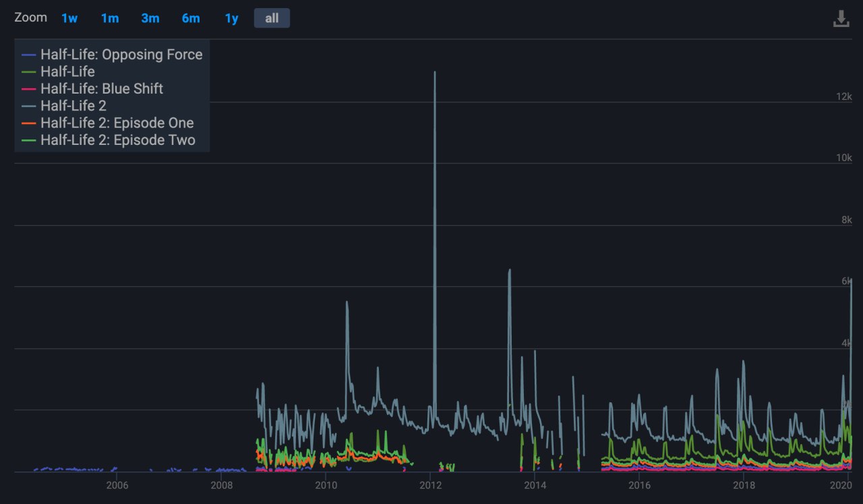
Task: Click the 2010 label on the x-axis
Action: tap(326, 485)
